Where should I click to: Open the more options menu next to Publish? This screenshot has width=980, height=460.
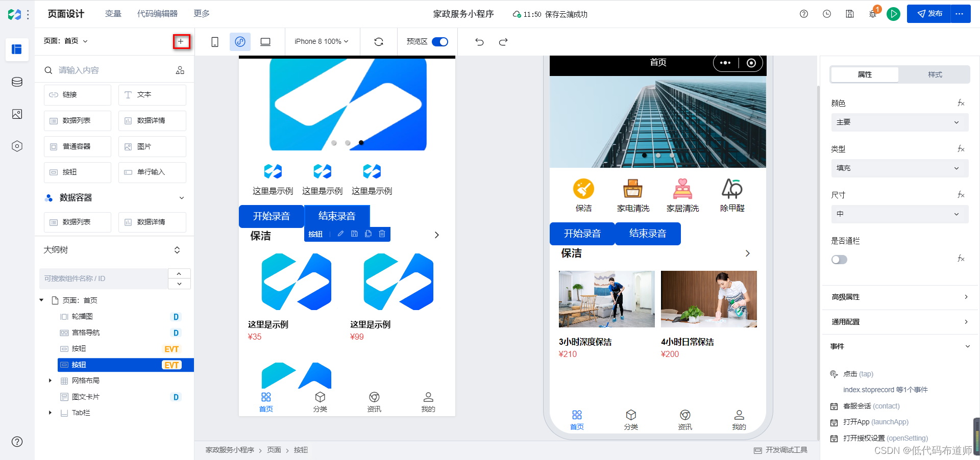point(960,14)
